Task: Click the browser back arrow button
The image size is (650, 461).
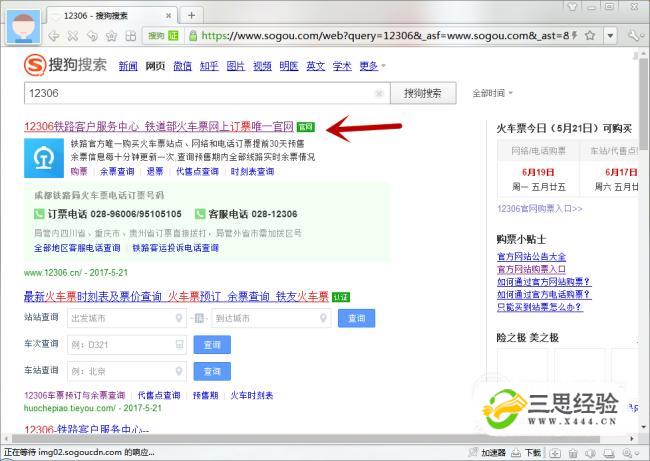Action: click(x=53, y=35)
